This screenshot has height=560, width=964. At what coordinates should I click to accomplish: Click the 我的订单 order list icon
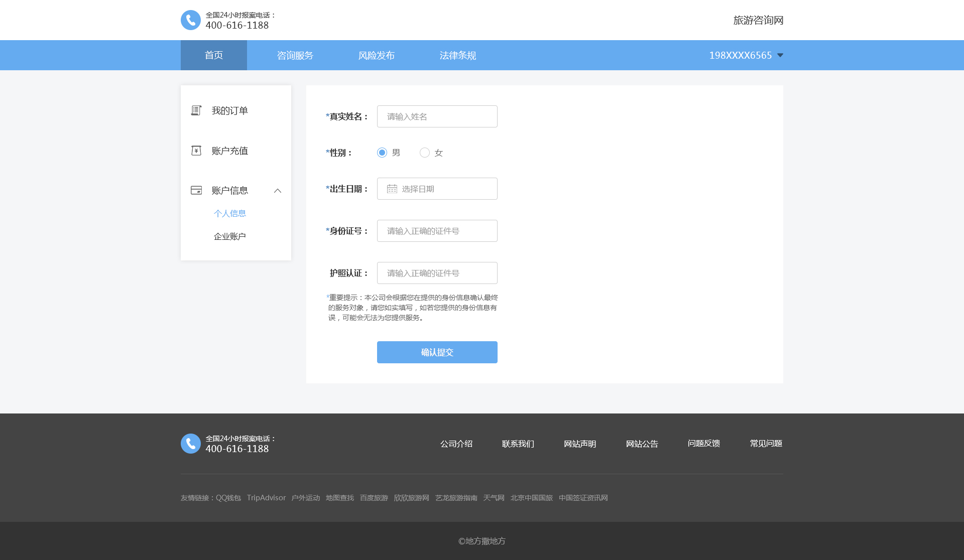pyautogui.click(x=196, y=110)
